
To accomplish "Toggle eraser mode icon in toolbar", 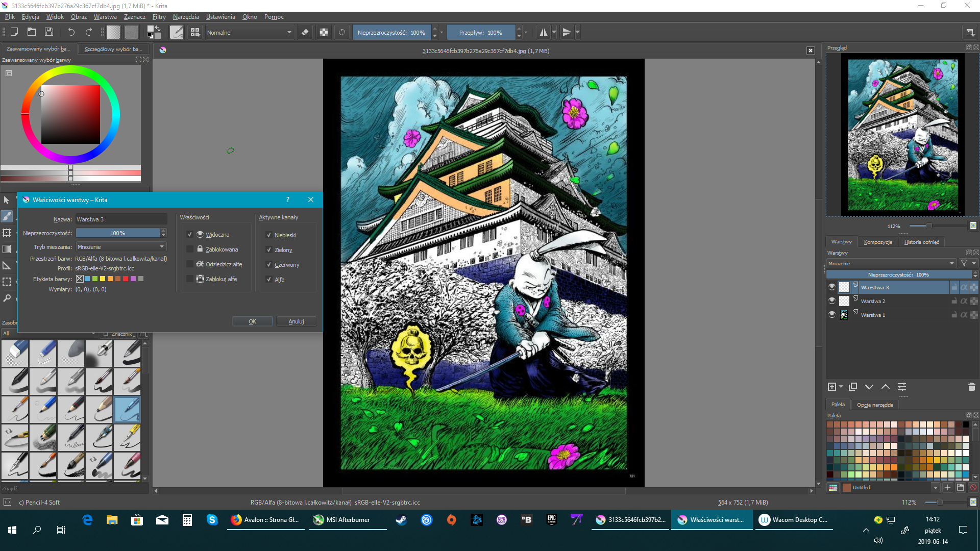I will [x=305, y=32].
